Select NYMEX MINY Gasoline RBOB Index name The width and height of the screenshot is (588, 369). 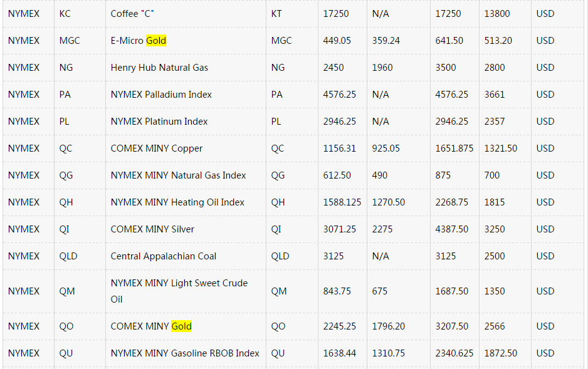185,353
